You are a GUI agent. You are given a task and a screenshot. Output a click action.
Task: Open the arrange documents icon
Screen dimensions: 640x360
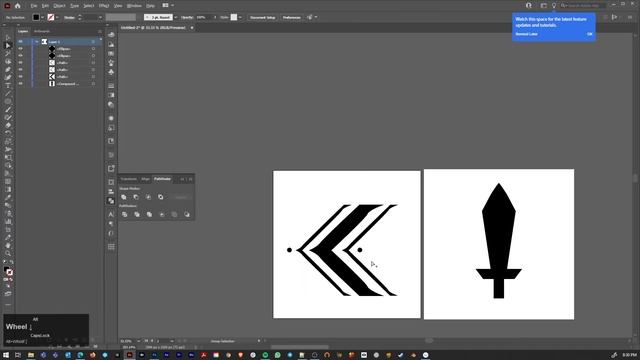click(x=165, y=5)
